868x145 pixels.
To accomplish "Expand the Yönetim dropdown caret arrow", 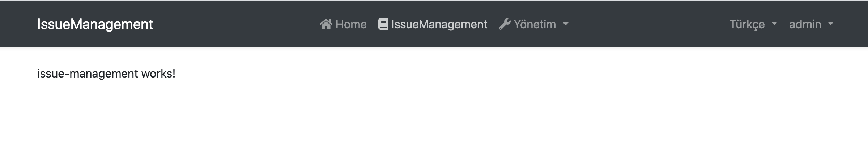I will [x=566, y=24].
